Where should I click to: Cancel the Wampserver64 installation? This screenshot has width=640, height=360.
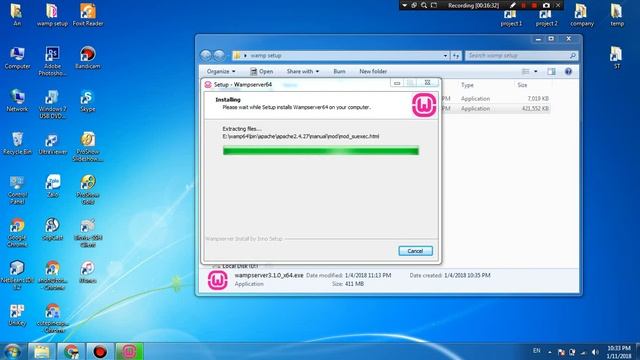[415, 251]
